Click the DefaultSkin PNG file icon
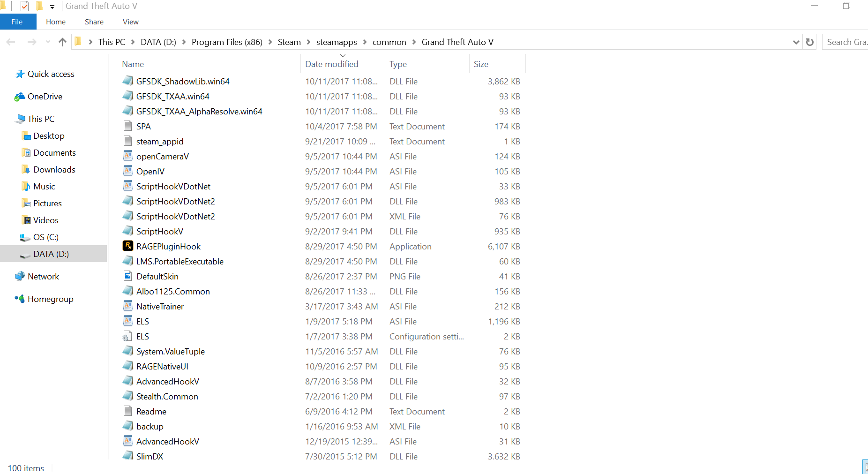This screenshot has width=868, height=474. (127, 276)
